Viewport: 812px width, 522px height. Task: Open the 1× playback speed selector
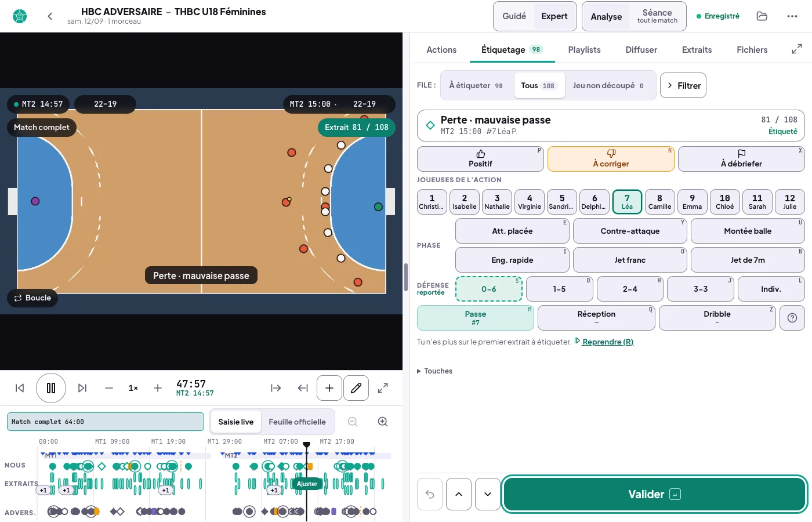[133, 388]
